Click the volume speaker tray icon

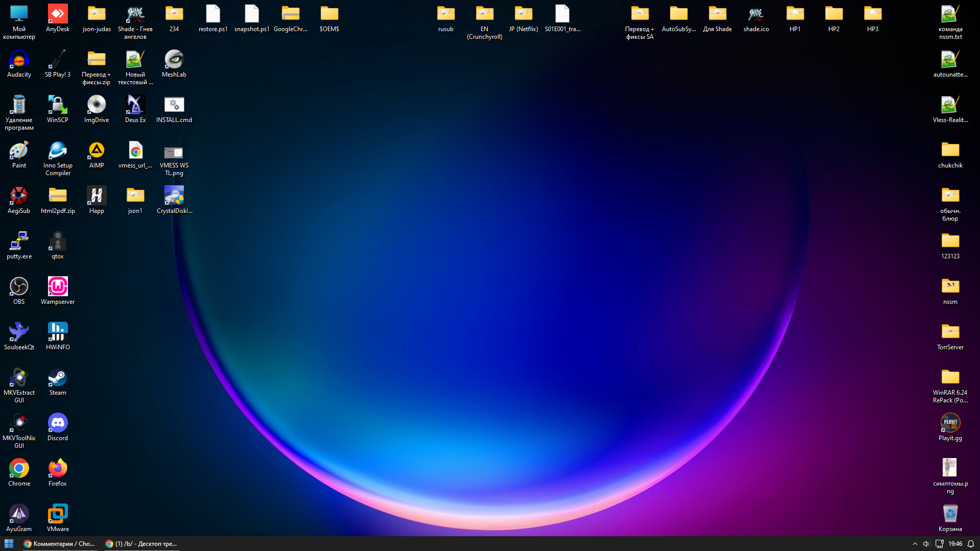click(x=926, y=544)
